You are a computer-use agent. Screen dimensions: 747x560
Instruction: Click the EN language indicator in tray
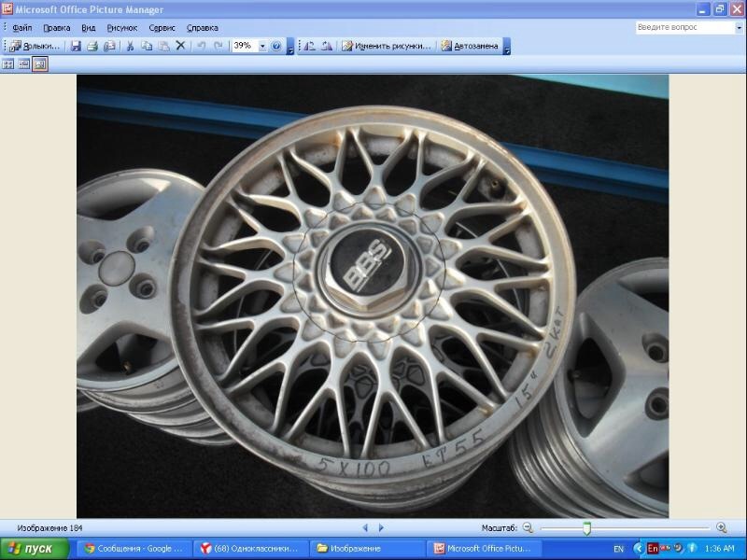point(618,549)
